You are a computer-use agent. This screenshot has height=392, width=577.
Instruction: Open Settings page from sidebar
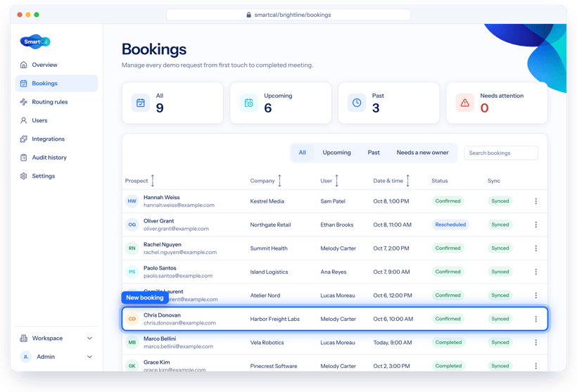pos(57,176)
